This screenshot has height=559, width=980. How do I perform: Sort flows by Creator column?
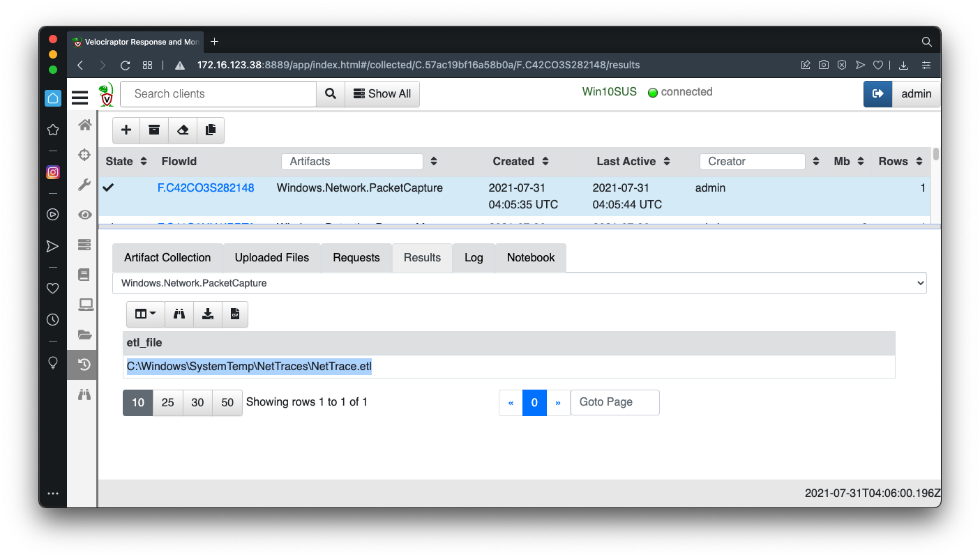pyautogui.click(x=817, y=162)
